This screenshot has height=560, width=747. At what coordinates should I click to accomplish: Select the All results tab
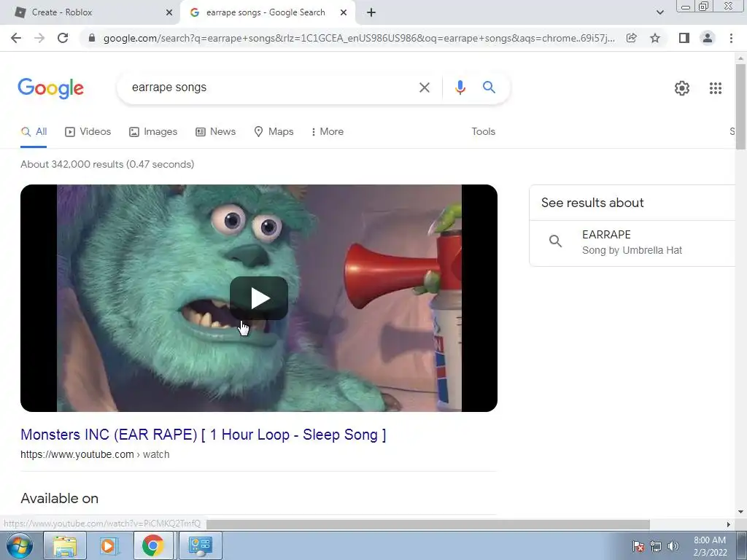(x=34, y=132)
